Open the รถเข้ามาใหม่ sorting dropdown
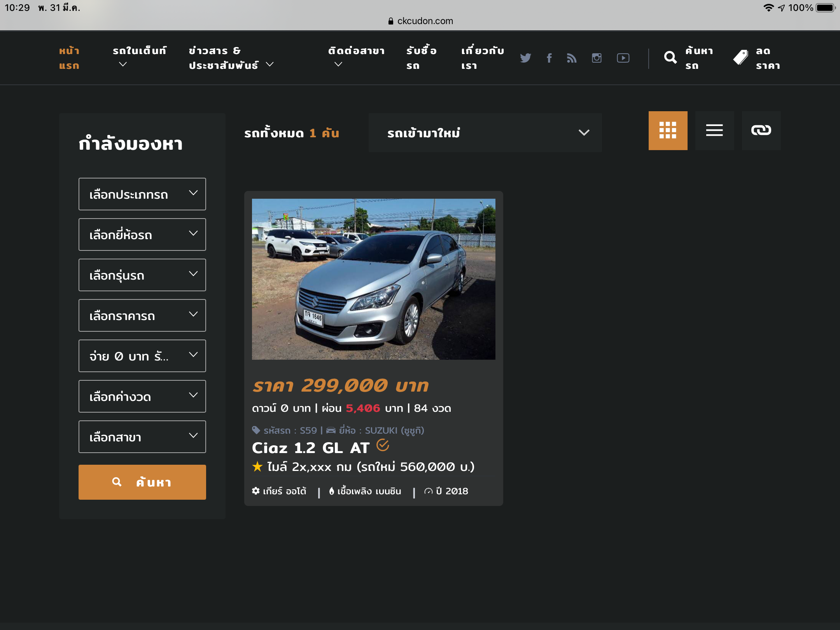 click(485, 133)
